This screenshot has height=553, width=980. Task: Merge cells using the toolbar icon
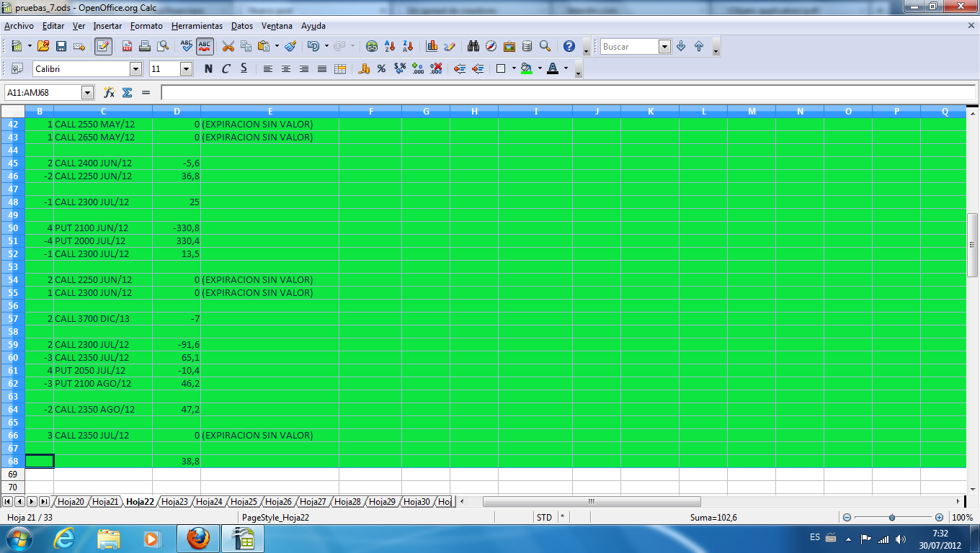click(340, 69)
